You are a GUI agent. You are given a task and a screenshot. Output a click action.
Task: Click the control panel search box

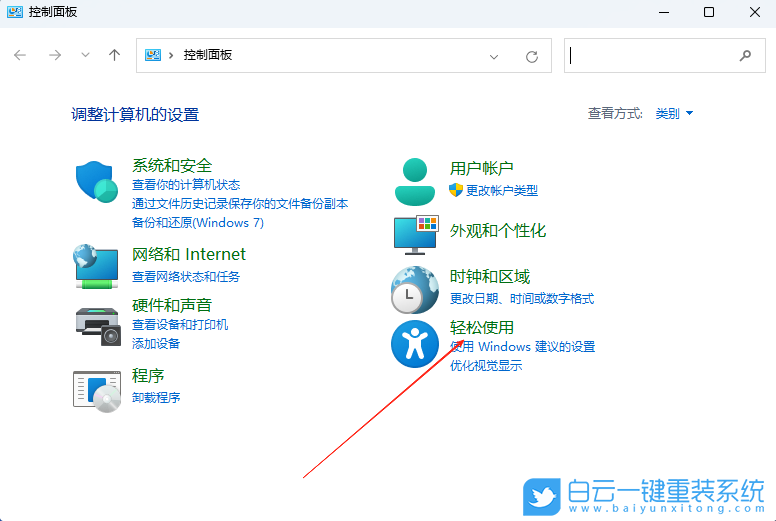pyautogui.click(x=665, y=55)
